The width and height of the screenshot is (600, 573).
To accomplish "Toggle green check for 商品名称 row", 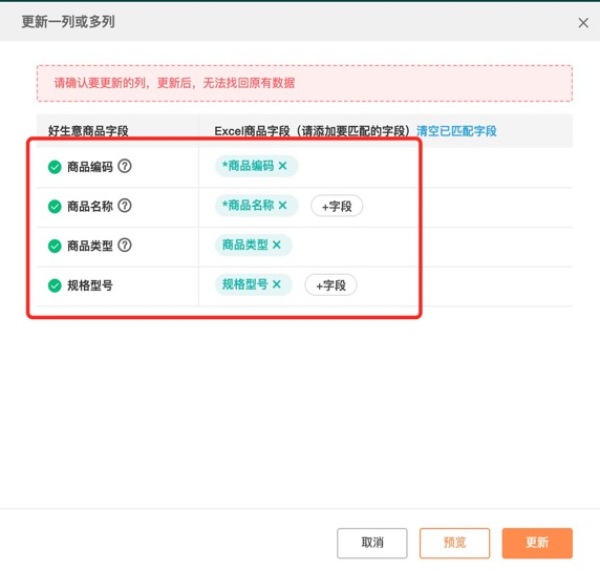I will [55, 206].
